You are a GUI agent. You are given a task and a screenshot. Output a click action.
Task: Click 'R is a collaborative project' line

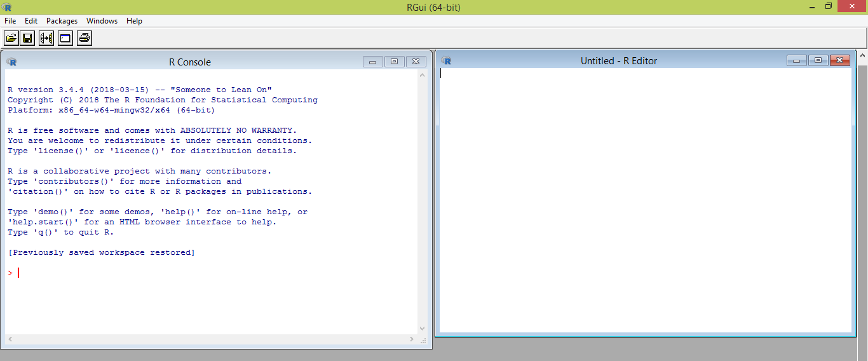coord(140,171)
